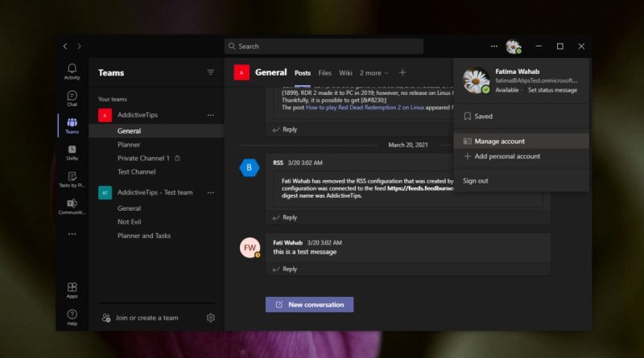Click the daisy profile photo in account menu
644x358 pixels.
[476, 80]
